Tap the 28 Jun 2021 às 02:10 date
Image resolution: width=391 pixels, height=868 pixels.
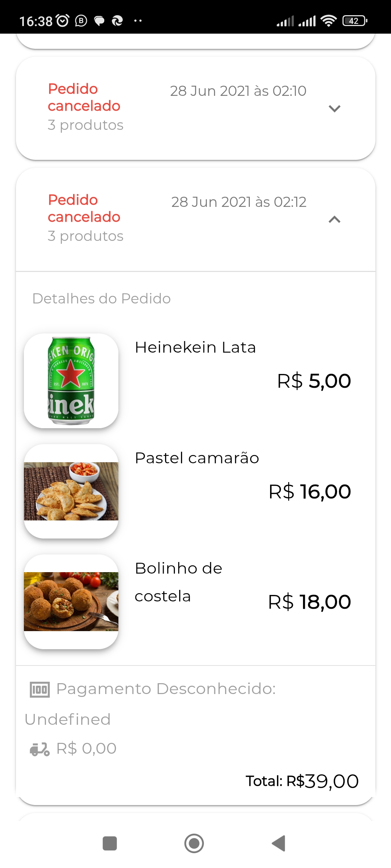click(x=238, y=91)
